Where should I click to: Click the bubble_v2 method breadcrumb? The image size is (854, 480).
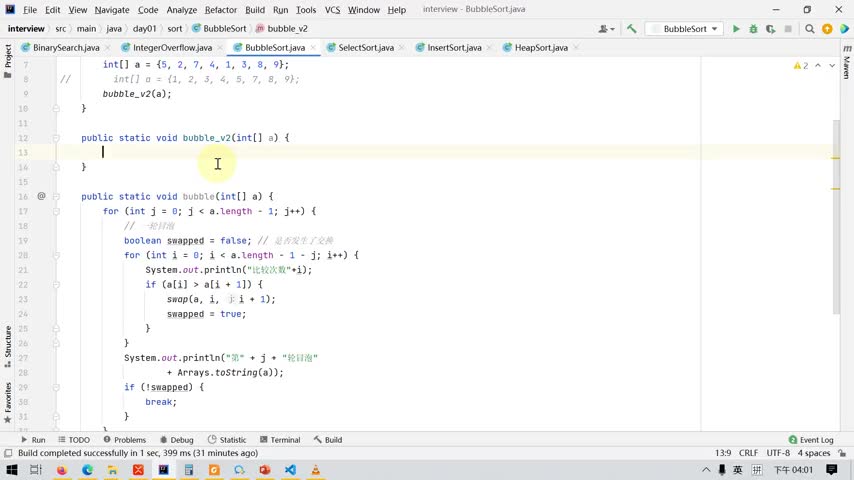(282, 29)
